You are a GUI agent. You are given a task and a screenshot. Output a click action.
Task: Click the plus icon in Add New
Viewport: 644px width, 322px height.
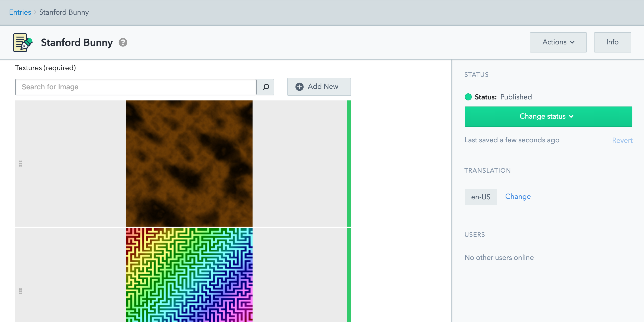300,87
